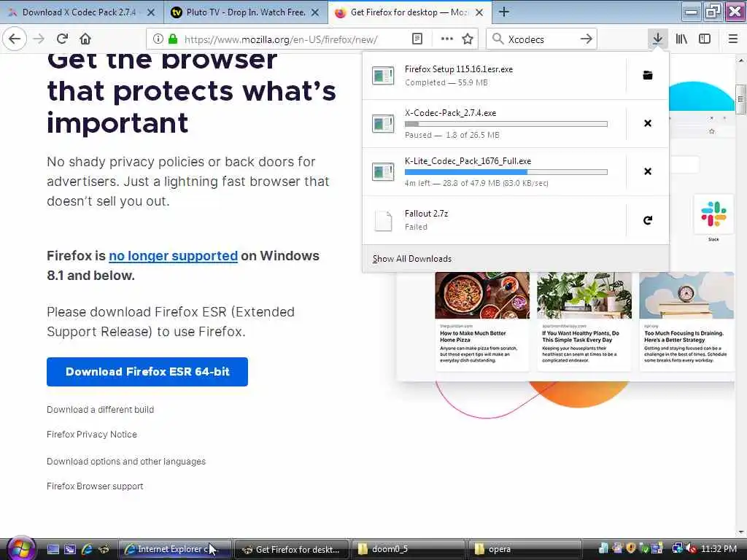Image resolution: width=747 pixels, height=560 pixels.
Task: Submit search with arrow button
Action: click(587, 39)
